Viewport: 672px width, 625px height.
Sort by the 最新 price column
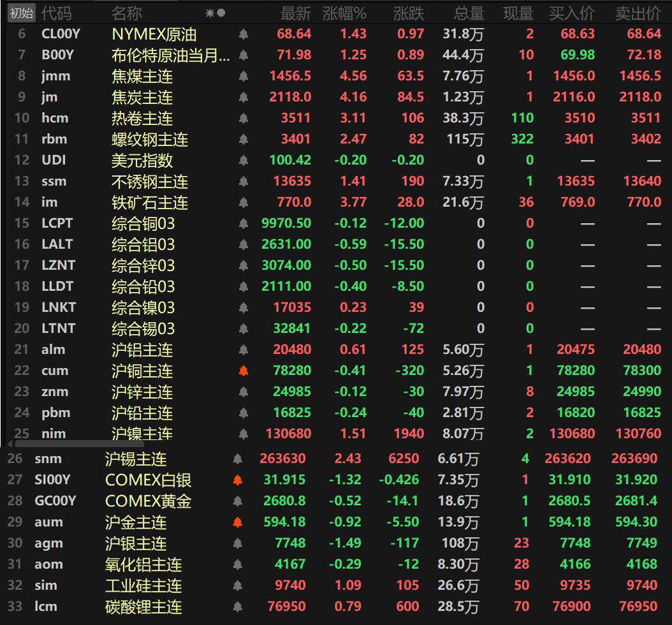click(295, 13)
